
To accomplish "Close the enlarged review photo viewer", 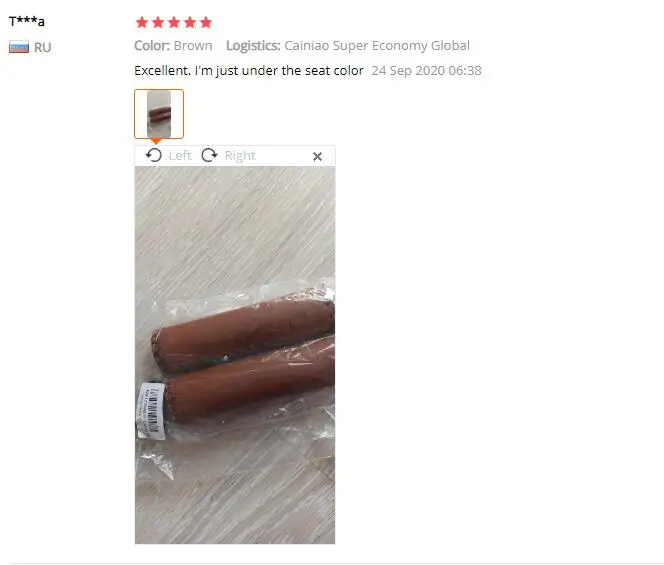I will 317,157.
